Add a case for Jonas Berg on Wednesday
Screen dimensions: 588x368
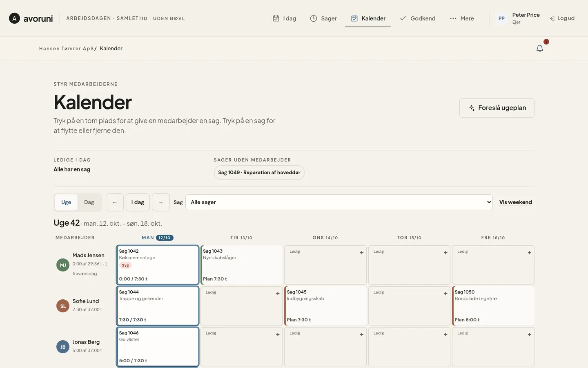click(325, 347)
